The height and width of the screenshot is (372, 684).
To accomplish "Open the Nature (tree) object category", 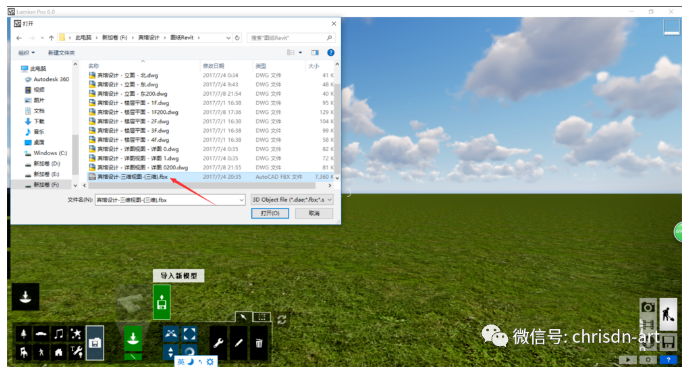I will pyautogui.click(x=24, y=334).
